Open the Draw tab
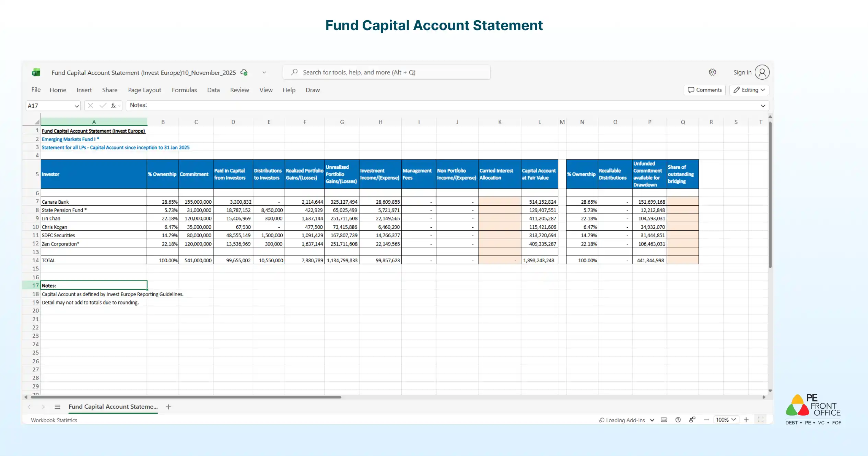This screenshot has width=868, height=456. pos(313,90)
